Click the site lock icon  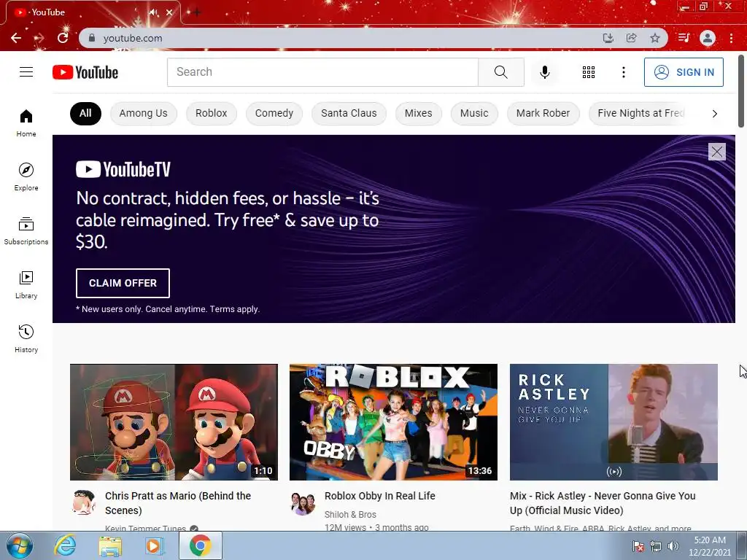[92, 38]
